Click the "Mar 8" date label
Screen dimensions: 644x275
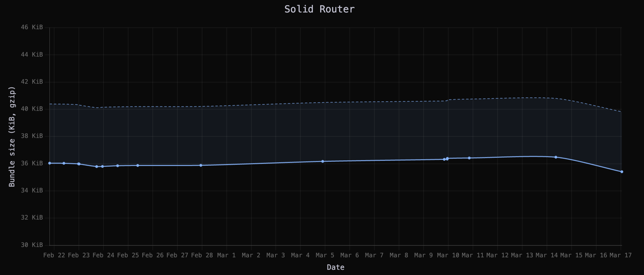tap(399, 255)
